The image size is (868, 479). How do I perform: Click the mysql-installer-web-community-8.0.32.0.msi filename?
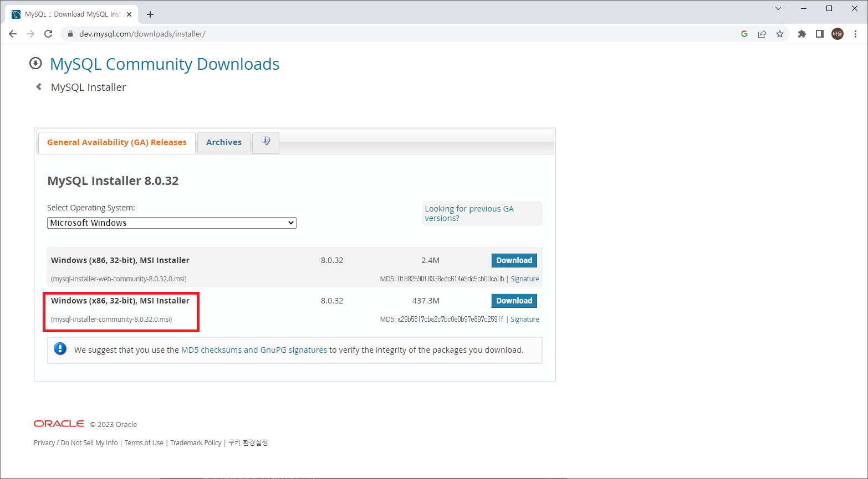pos(119,279)
